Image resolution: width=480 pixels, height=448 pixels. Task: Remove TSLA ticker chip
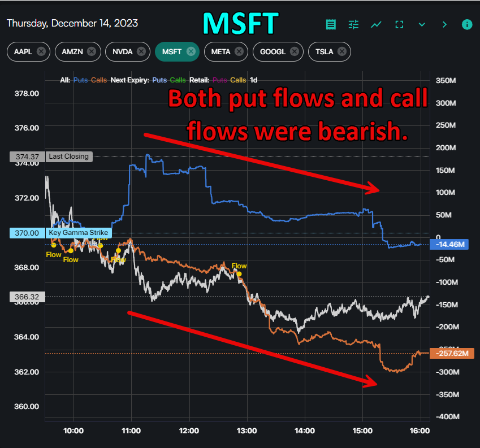(x=342, y=51)
